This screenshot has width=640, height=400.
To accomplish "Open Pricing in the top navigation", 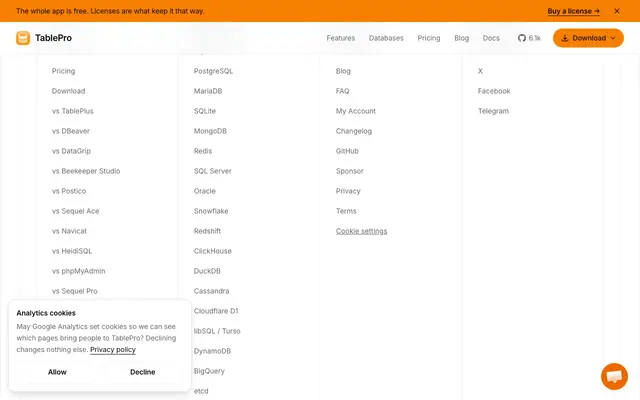I will coord(429,38).
